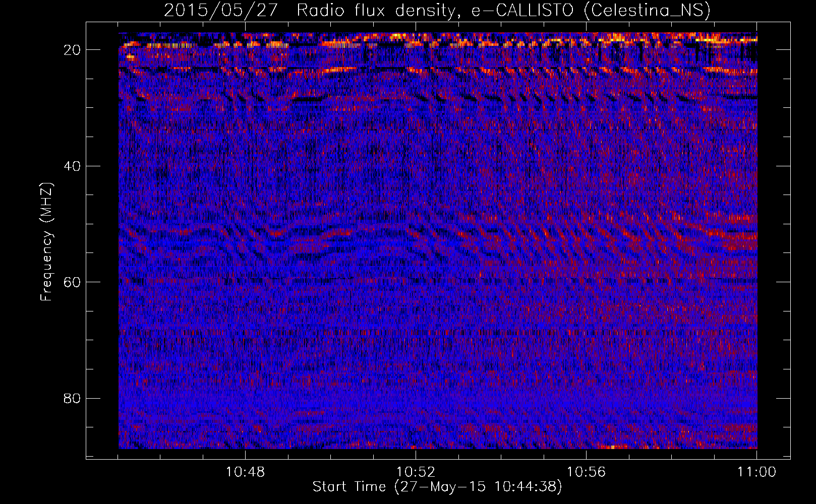Click the 60 frequency tick label

pyautogui.click(x=72, y=282)
